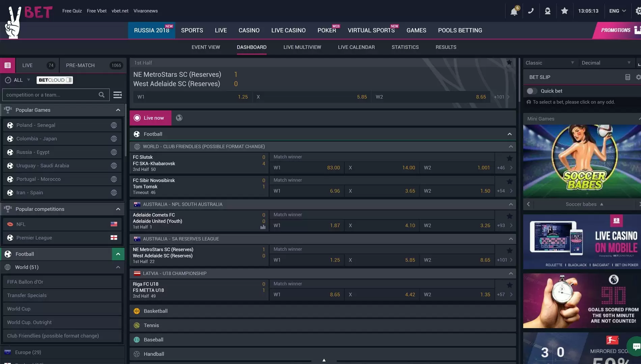Select the Premier League competition
641x364 pixels.
(x=62, y=238)
